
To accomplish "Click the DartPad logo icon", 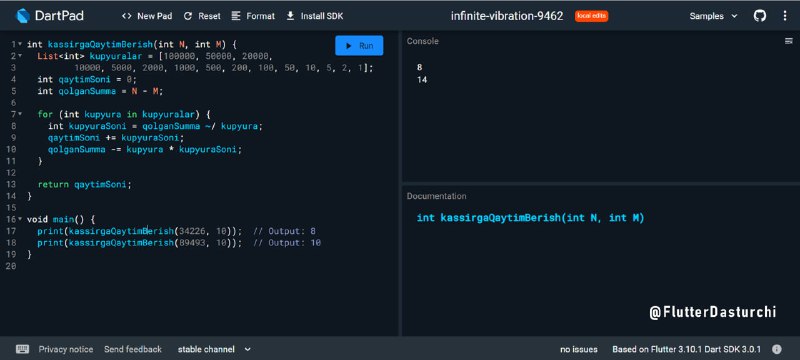I will click(x=23, y=16).
